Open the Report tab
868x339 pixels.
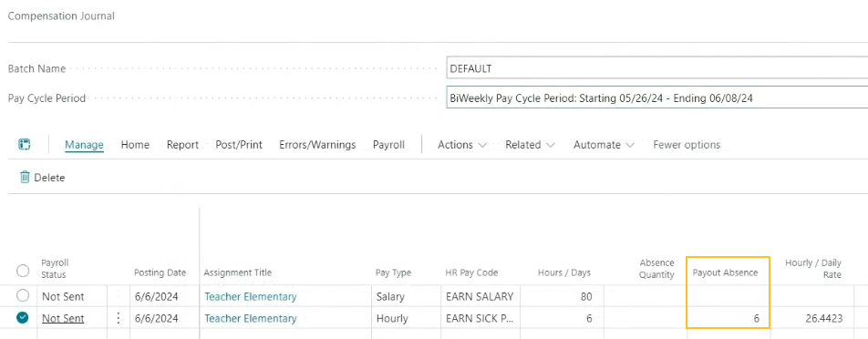pyautogui.click(x=182, y=145)
